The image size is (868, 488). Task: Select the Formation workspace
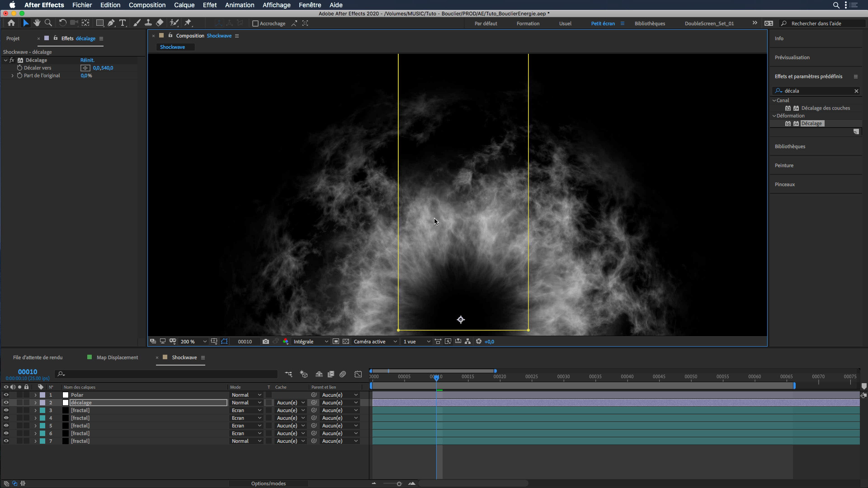pyautogui.click(x=528, y=23)
